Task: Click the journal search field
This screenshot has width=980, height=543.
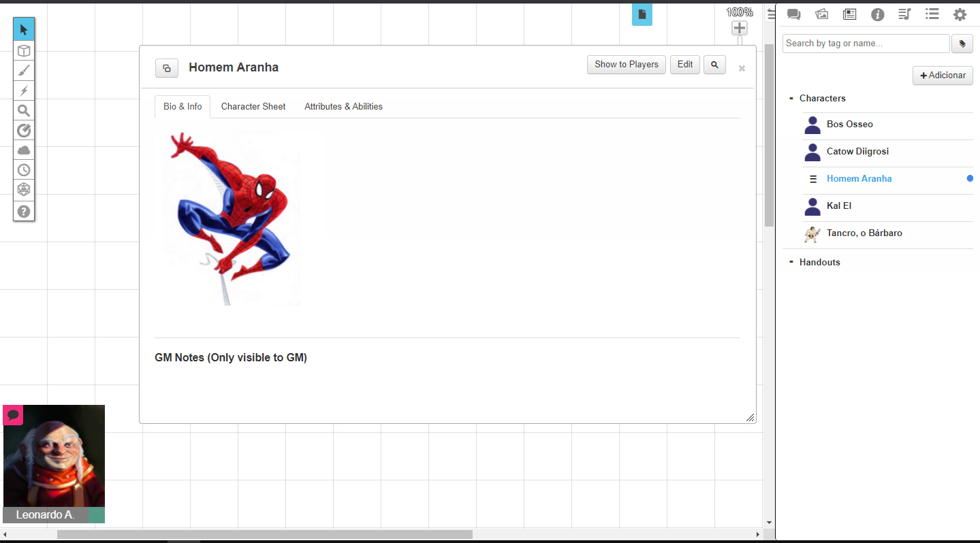Action: tap(866, 44)
